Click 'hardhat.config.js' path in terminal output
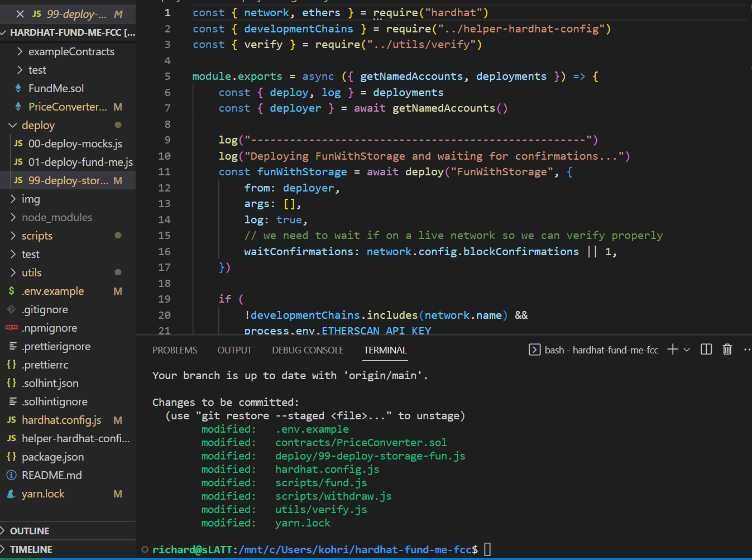Viewport: 752px width, 560px height. pos(327,470)
